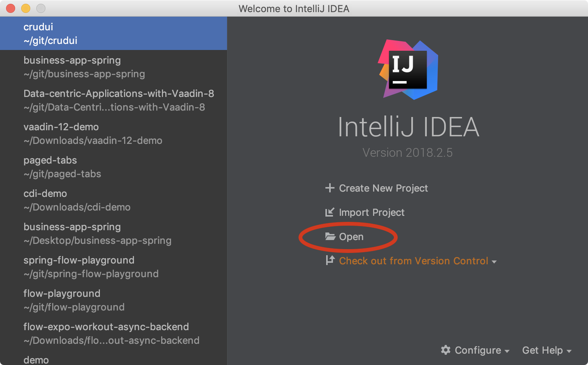The height and width of the screenshot is (365, 588).
Task: Click the folder icon next to Open
Action: click(330, 237)
